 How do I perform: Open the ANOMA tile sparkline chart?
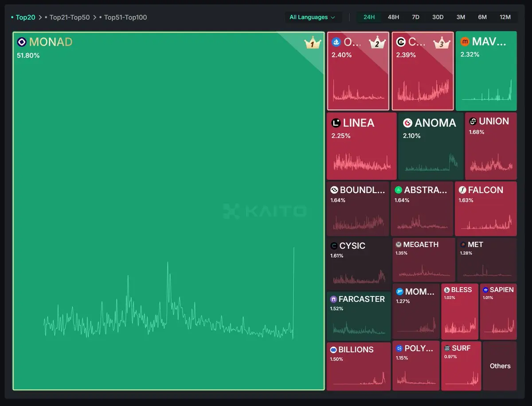pos(431,163)
